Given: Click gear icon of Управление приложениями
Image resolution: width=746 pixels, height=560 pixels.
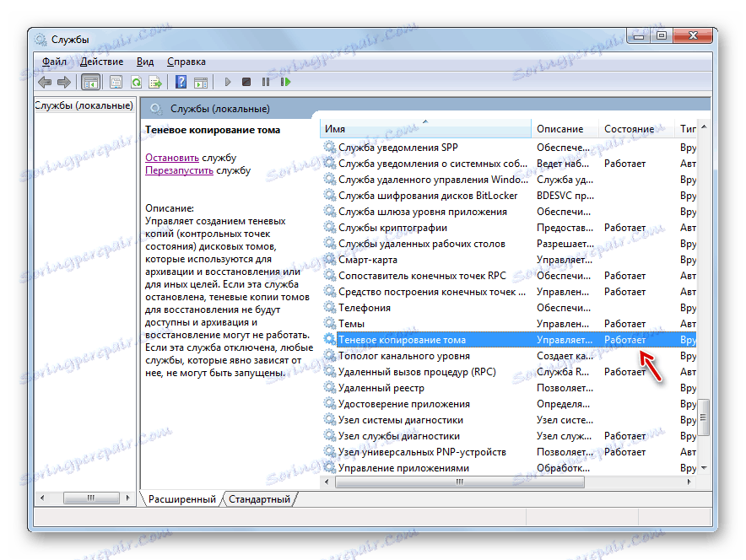Looking at the screenshot, I should [330, 467].
